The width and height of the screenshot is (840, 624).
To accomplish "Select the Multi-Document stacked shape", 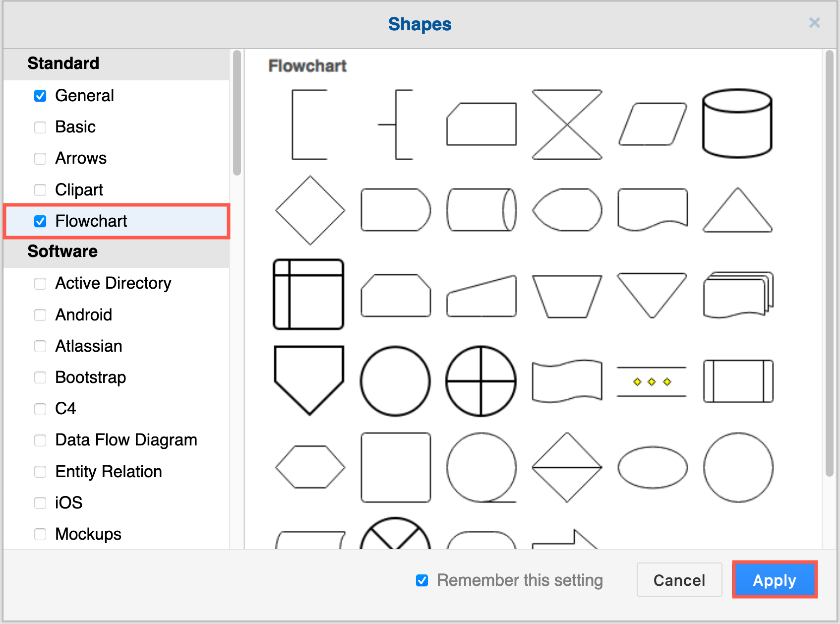I will click(x=737, y=295).
